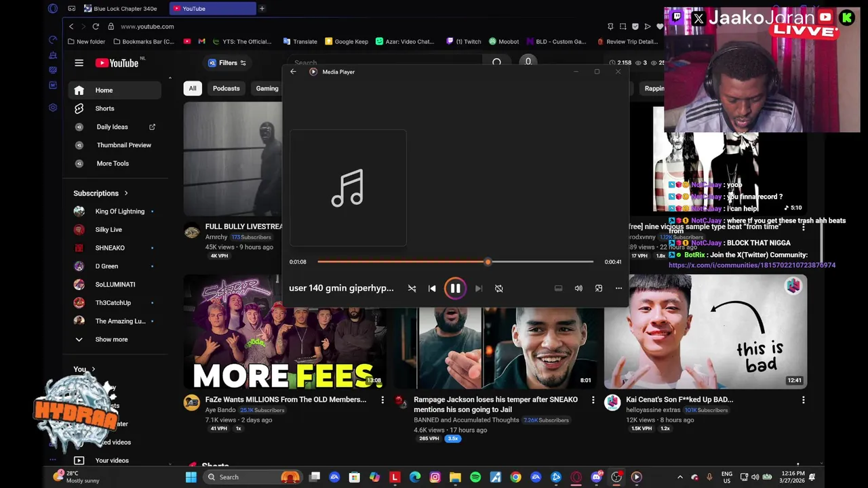
Task: Toggle repeat mode in Media Player
Action: tap(499, 289)
